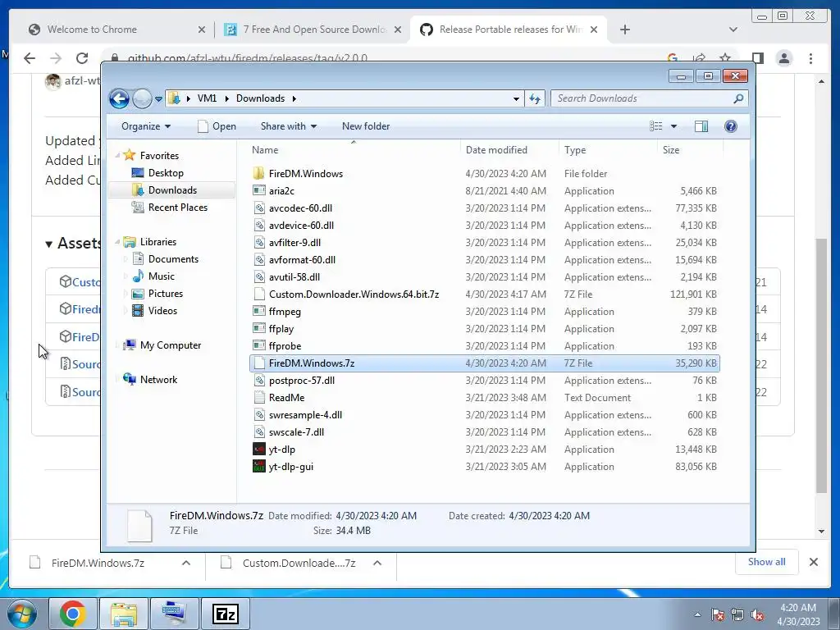Select the yt-dlp-gui application icon
This screenshot has height=630, width=840.
[x=258, y=466]
